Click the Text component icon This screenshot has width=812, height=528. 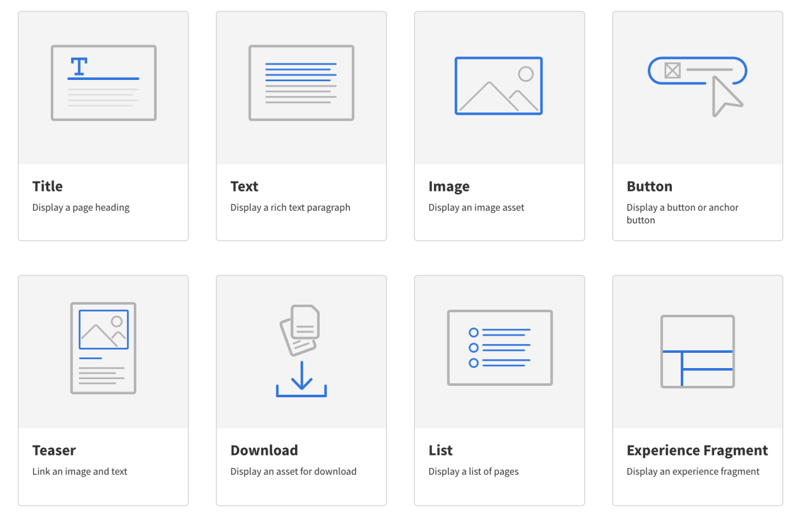pyautogui.click(x=301, y=82)
